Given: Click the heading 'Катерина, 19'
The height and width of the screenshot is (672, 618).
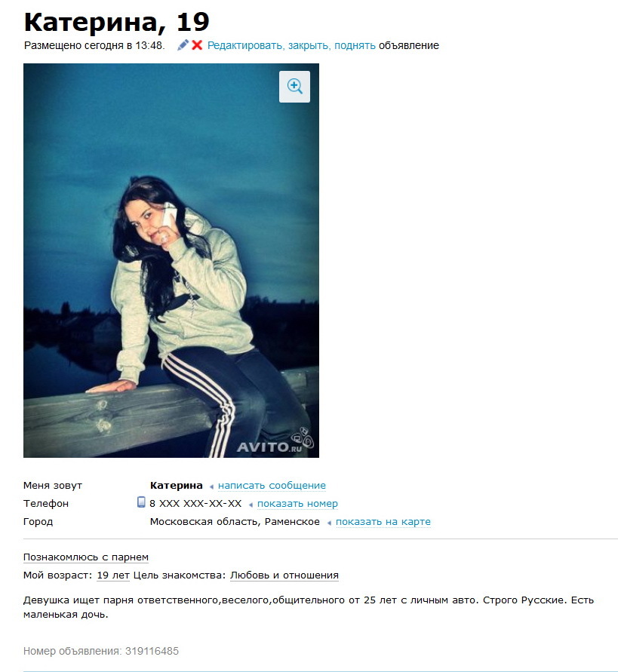Looking at the screenshot, I should pos(117,21).
